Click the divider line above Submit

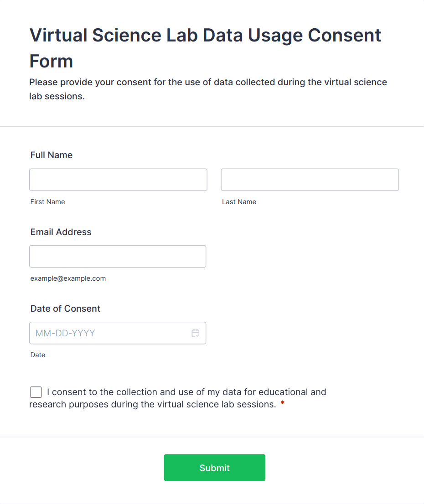(x=212, y=437)
